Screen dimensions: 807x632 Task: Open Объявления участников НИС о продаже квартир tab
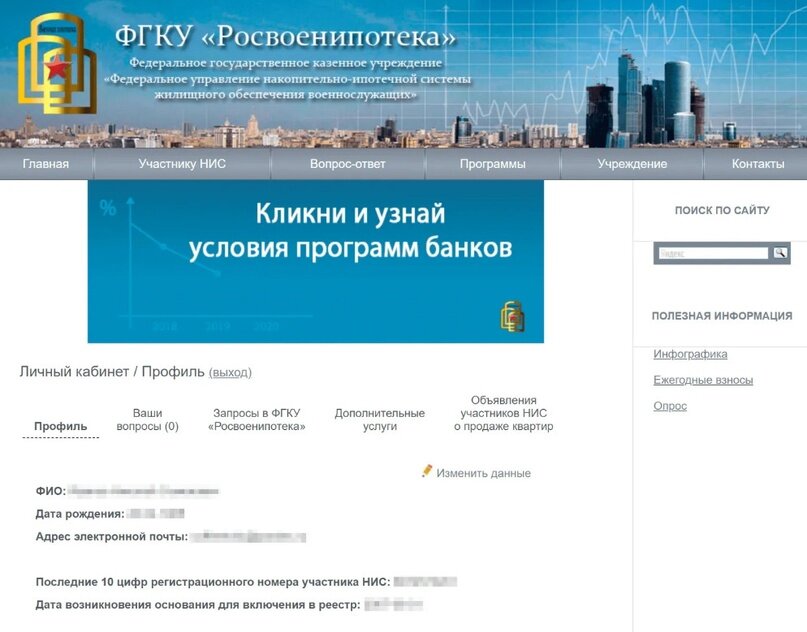point(504,413)
